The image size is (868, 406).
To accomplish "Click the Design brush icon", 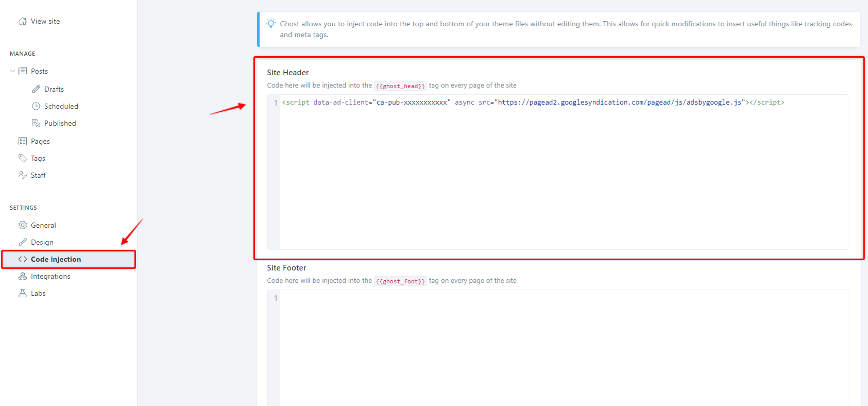I will (23, 242).
